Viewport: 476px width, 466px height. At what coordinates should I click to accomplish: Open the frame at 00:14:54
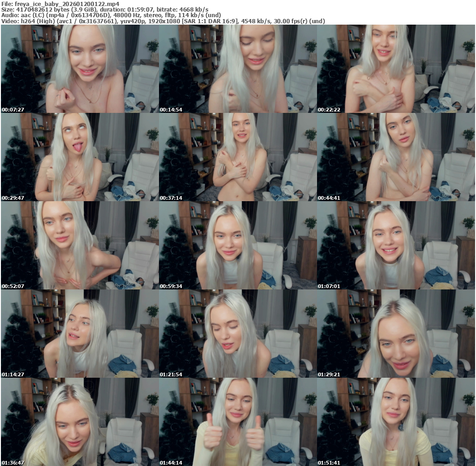click(238, 69)
